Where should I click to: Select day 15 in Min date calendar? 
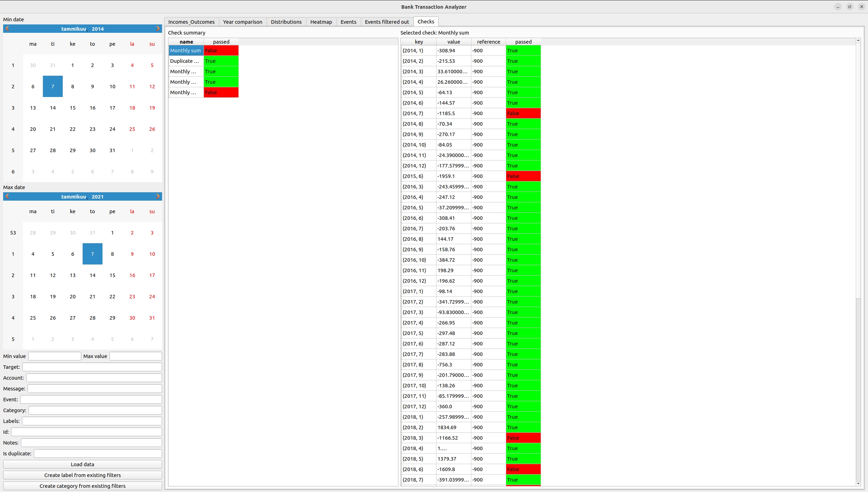(73, 108)
